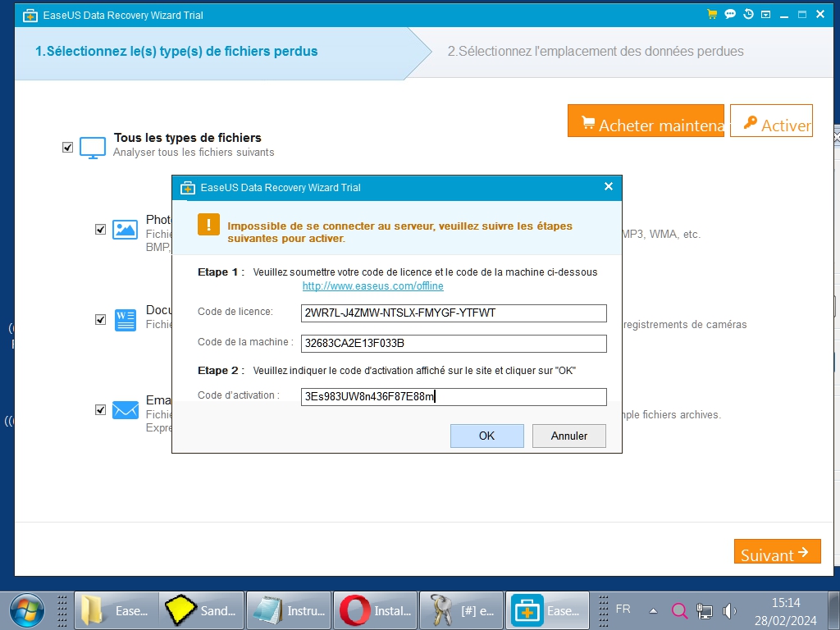Image resolution: width=840 pixels, height=630 pixels.
Task: Uncheck the Email file type checkbox
Action: tap(100, 410)
